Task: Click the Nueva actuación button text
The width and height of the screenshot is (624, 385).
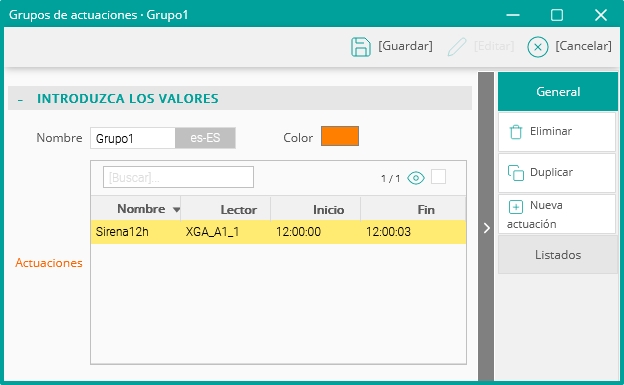Action: click(535, 215)
